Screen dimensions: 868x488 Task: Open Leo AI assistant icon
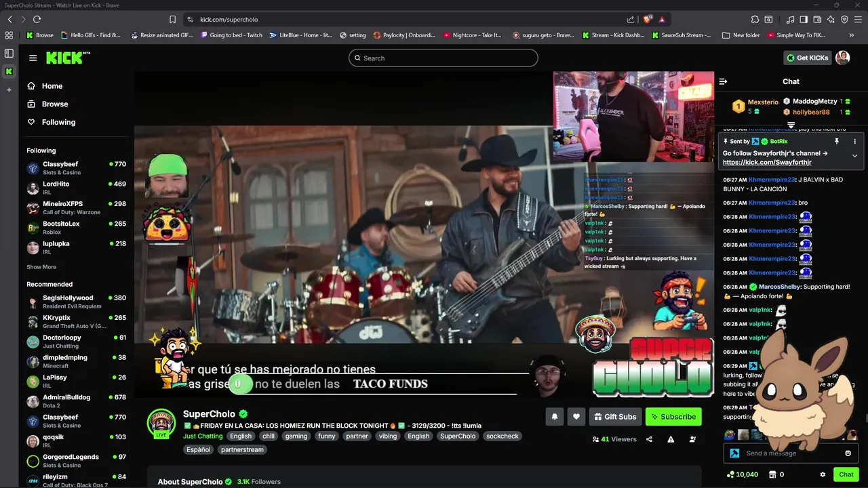(831, 19)
